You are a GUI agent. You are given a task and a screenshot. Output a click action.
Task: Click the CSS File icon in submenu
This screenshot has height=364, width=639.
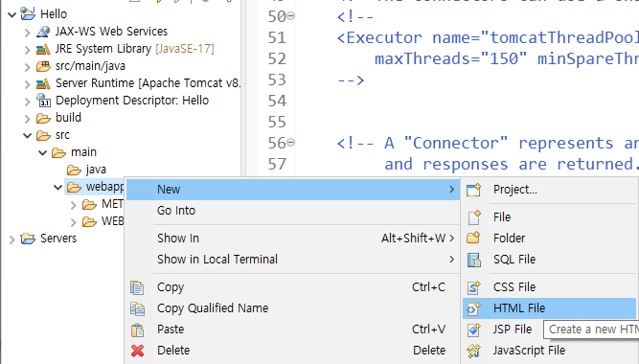[x=474, y=287]
